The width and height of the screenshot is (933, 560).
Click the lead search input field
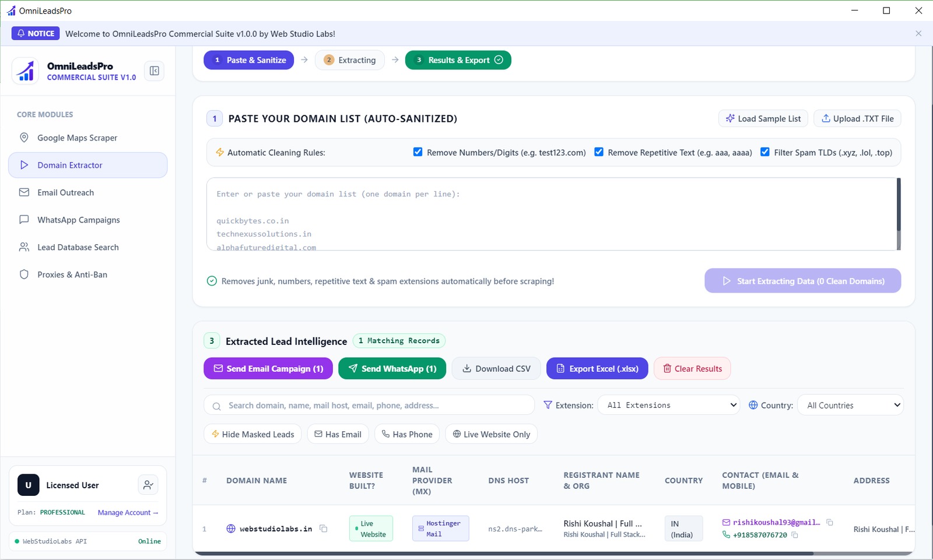(x=369, y=405)
